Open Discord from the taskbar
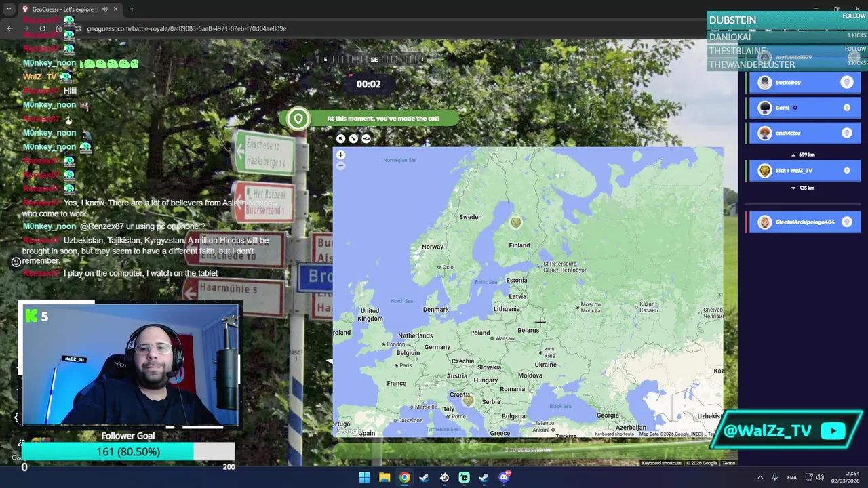This screenshot has width=868, height=488. point(504,477)
